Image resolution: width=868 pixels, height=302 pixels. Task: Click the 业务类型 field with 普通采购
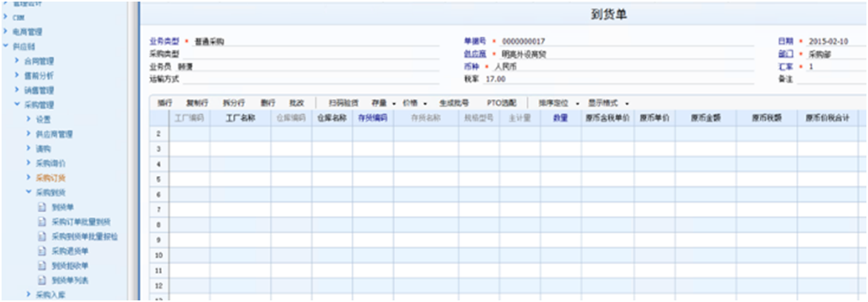(316, 41)
